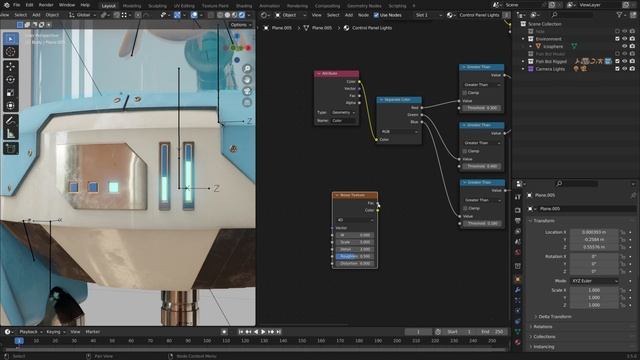The image size is (640, 360).
Task: Click the viewport Options button
Action: tap(240, 25)
